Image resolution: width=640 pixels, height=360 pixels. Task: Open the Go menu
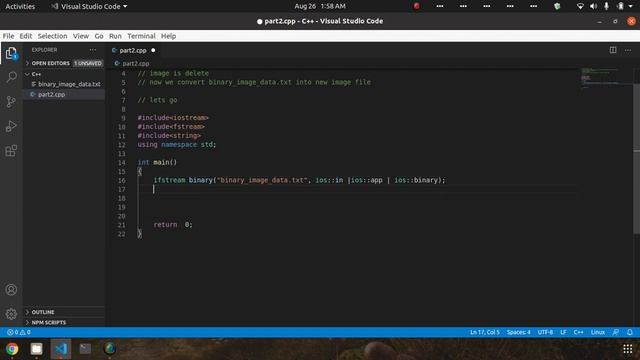pos(99,36)
